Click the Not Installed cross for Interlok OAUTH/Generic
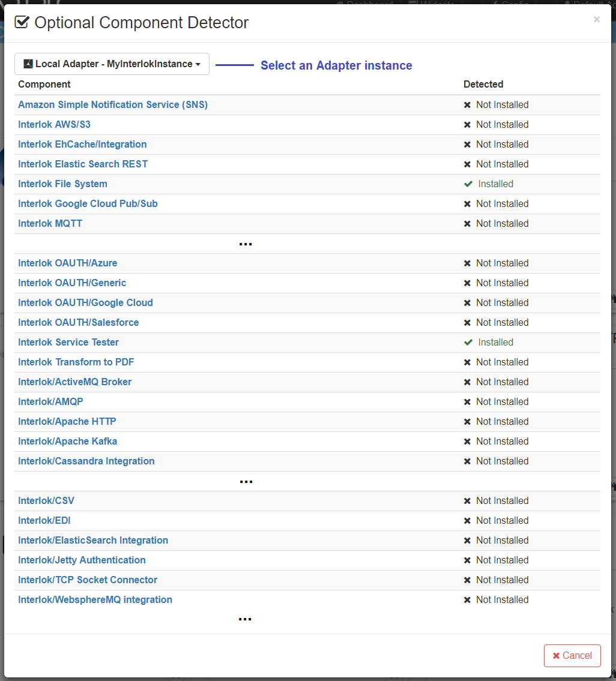616x681 pixels. [x=467, y=283]
